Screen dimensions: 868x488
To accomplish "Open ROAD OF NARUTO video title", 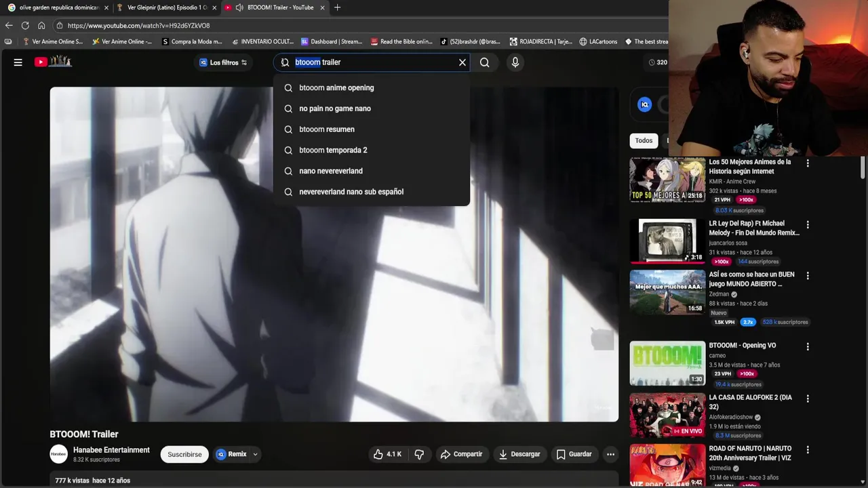I will (x=751, y=453).
